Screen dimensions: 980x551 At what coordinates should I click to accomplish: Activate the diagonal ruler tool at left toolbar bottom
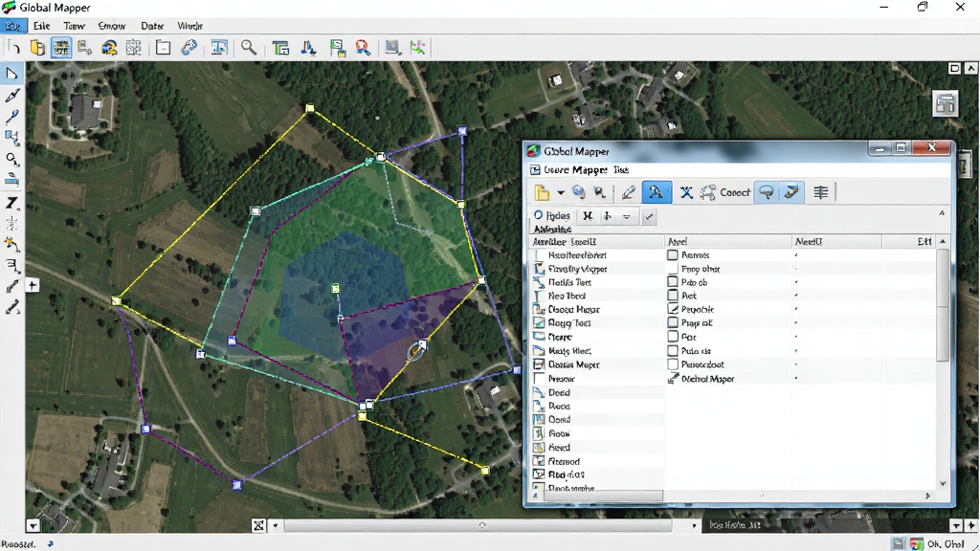pyautogui.click(x=11, y=307)
